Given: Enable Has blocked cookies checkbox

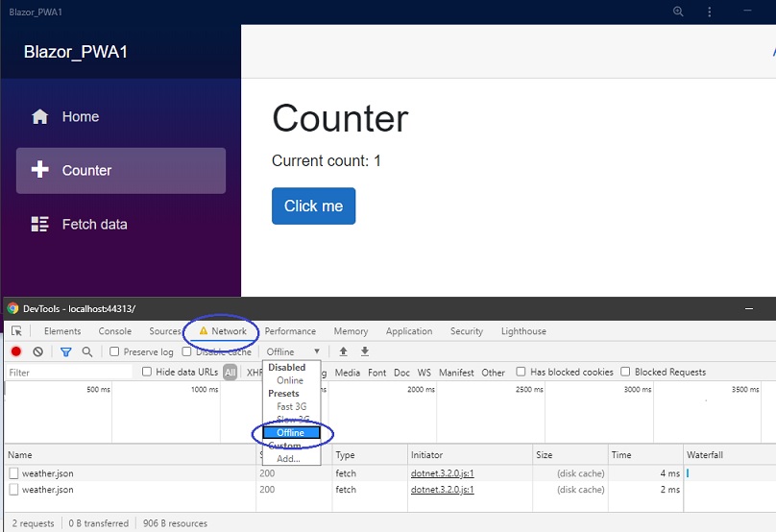Looking at the screenshot, I should 521,372.
